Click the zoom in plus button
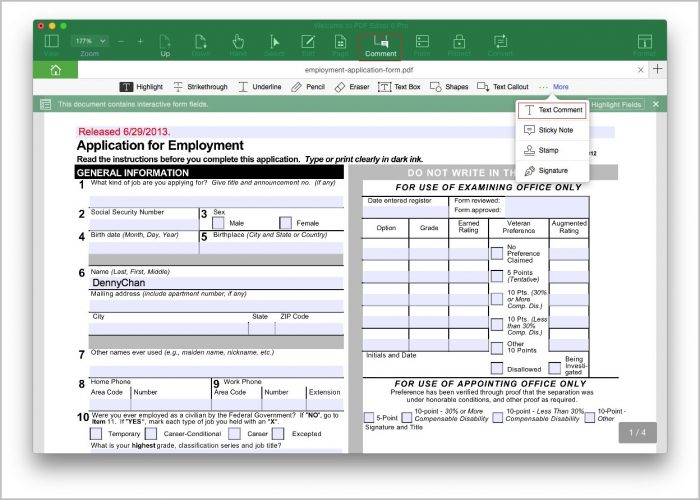700x500 pixels. 140,42
